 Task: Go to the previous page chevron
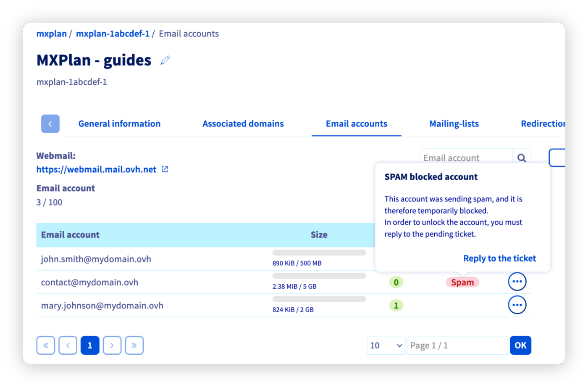pos(68,345)
